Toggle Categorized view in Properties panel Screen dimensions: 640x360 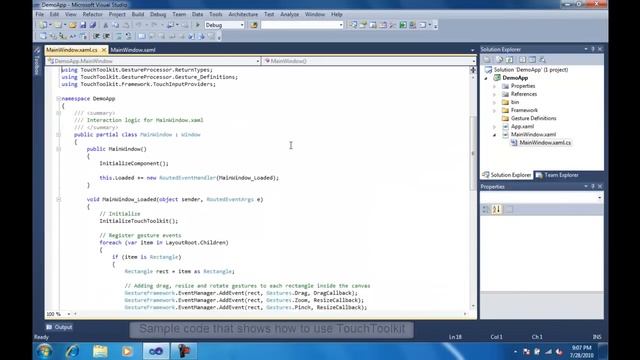(x=486, y=209)
